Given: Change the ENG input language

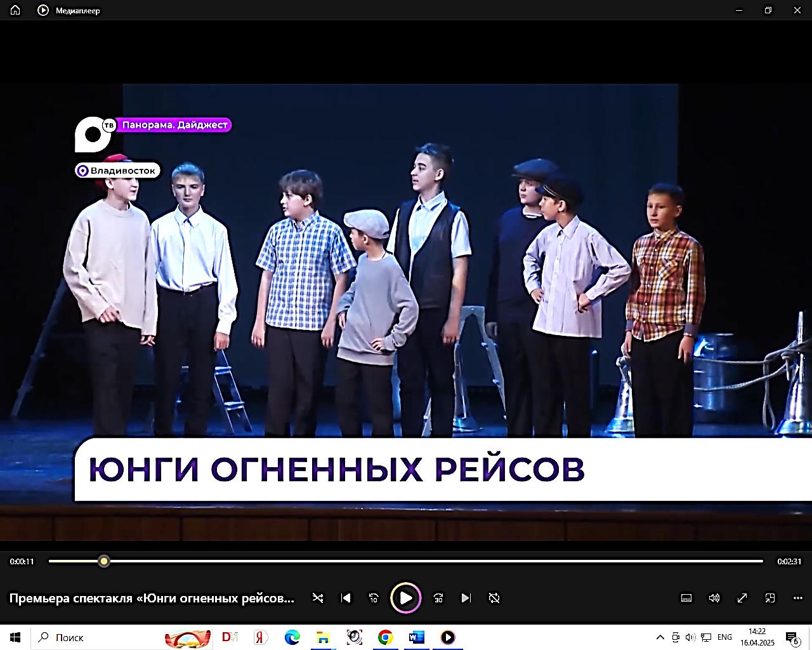Looking at the screenshot, I should pyautogui.click(x=724, y=637).
